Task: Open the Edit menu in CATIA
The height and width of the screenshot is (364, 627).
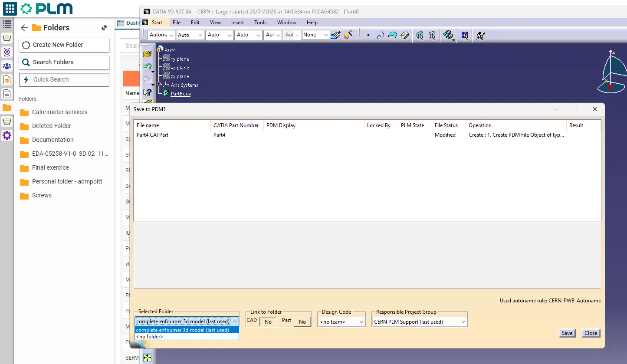Action: tap(195, 23)
